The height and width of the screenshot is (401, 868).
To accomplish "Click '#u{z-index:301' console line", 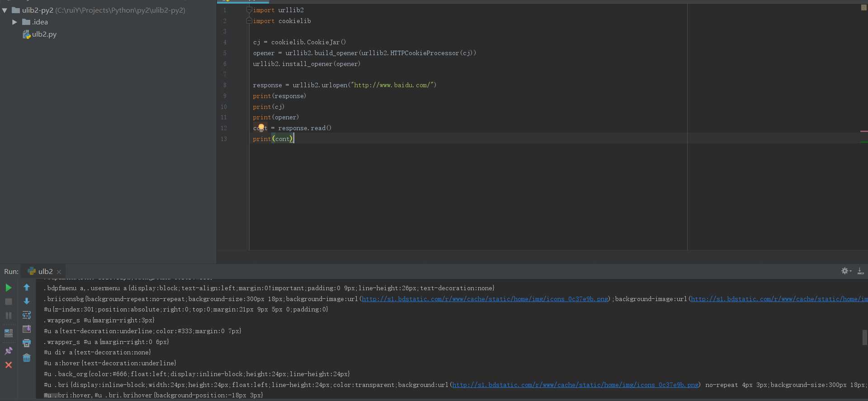I will click(186, 309).
